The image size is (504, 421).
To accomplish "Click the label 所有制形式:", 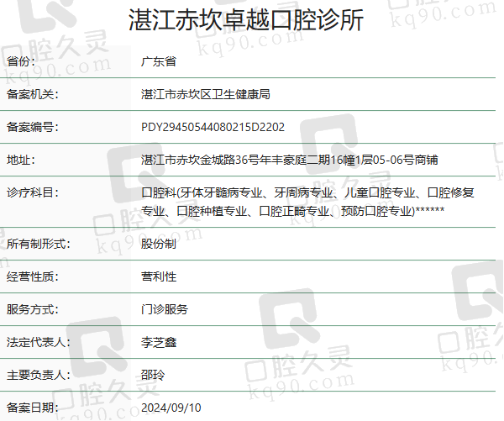I will 39,244.
